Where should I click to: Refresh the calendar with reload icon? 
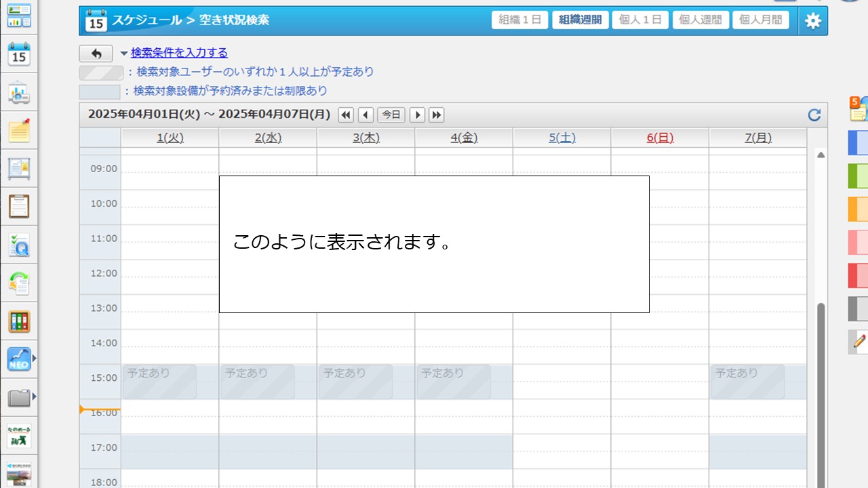click(814, 115)
